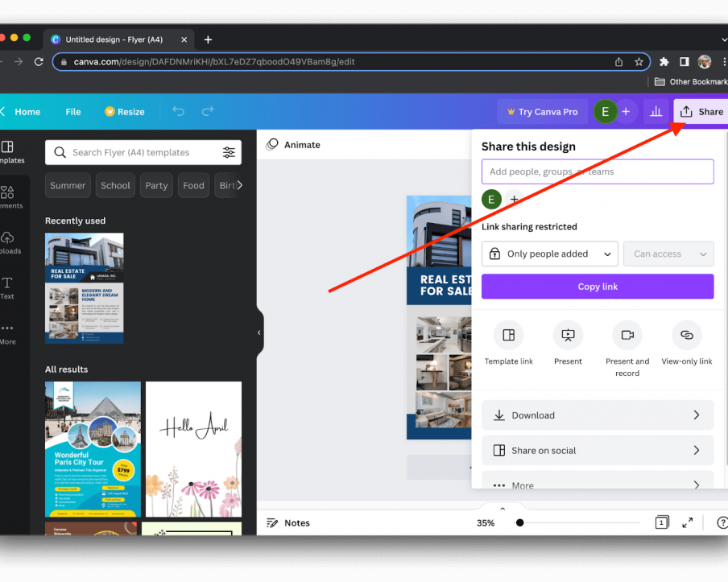728x582 pixels.
Task: Expand Share on social option
Action: pos(598,451)
